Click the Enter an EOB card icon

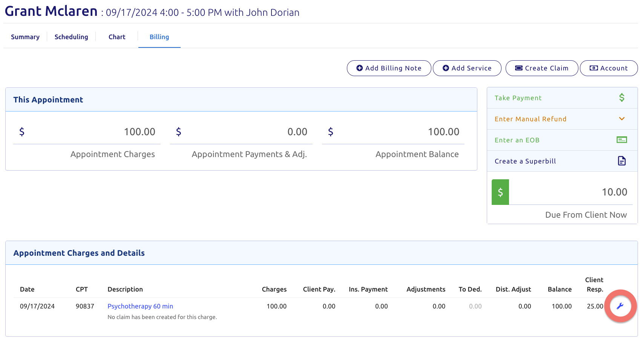622,140
